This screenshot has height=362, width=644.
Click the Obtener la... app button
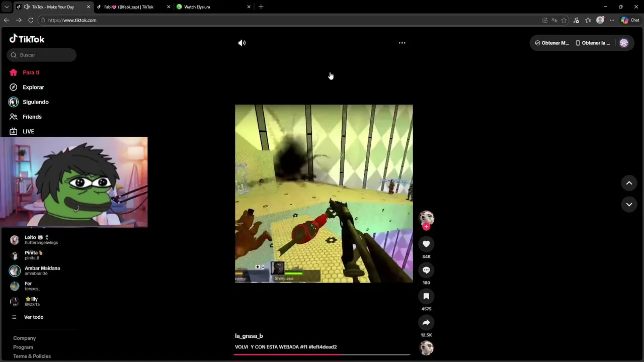(x=593, y=43)
